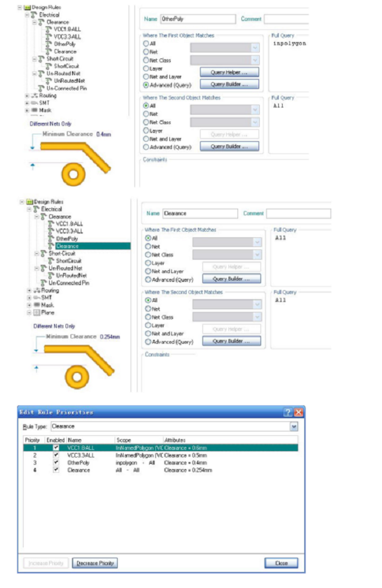
Task: Click the highlighted Clearance rule icon in the tree
Action: (51, 246)
